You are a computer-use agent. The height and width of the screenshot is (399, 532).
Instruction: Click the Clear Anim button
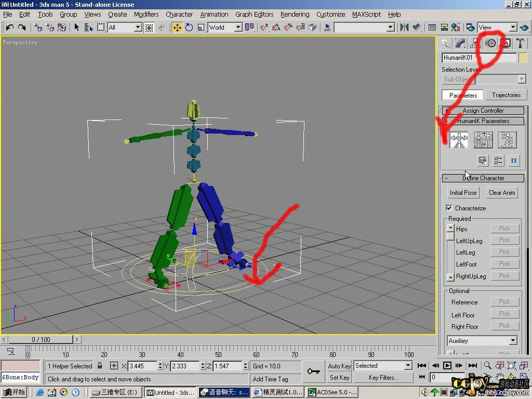[x=502, y=193]
